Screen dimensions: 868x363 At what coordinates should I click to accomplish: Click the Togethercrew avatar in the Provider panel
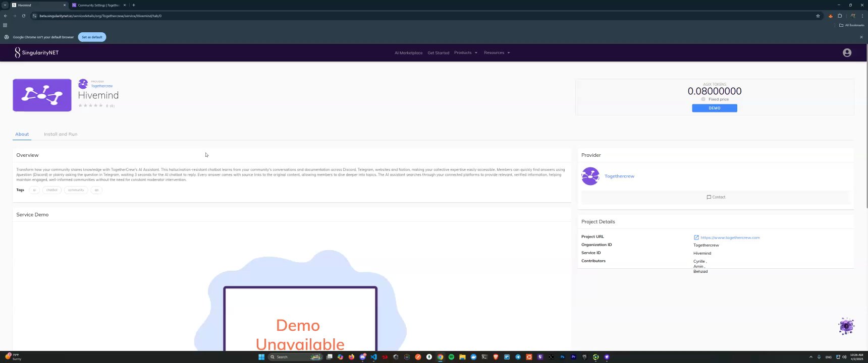(x=590, y=176)
